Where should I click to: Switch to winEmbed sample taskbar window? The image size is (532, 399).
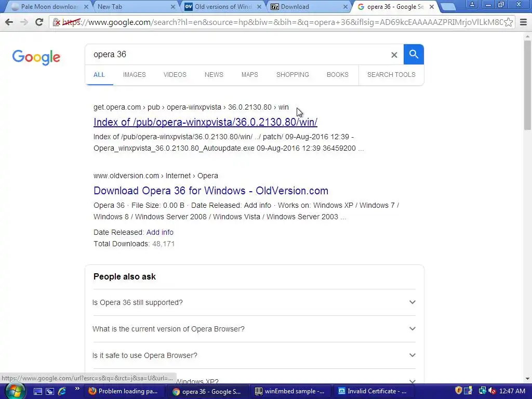tap(290, 391)
